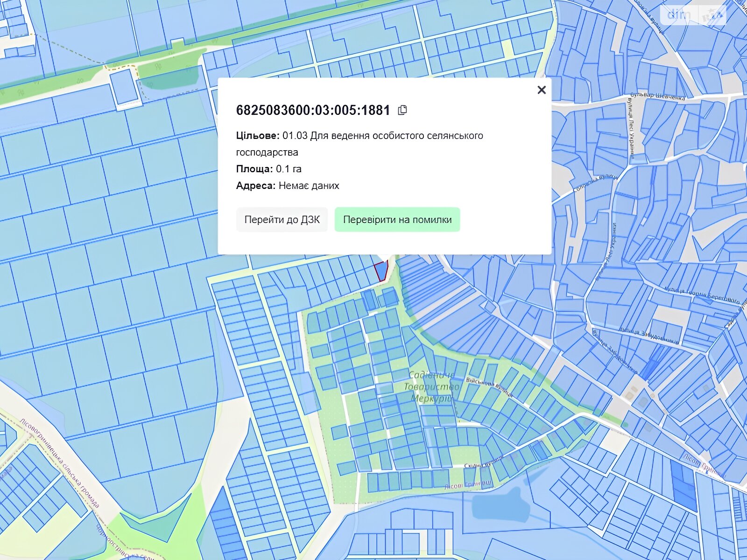
Task: Click the dim.ria logo watermark
Action: pos(693,15)
